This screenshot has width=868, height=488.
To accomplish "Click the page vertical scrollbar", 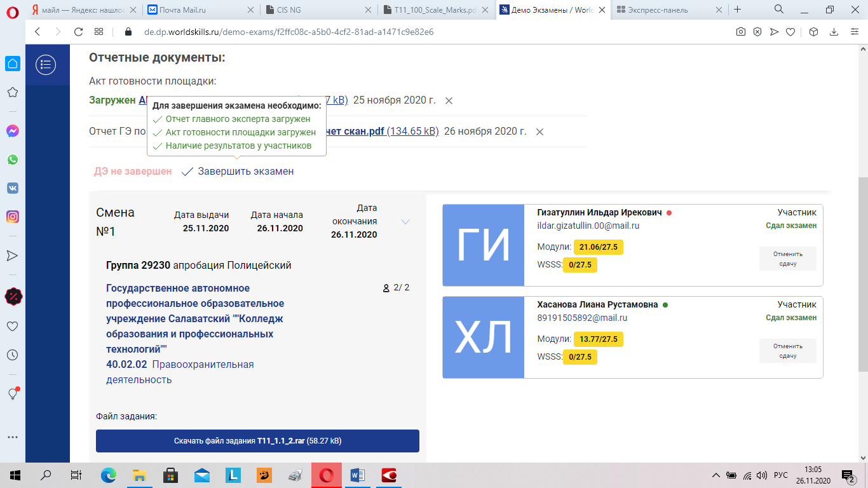I will (862, 273).
